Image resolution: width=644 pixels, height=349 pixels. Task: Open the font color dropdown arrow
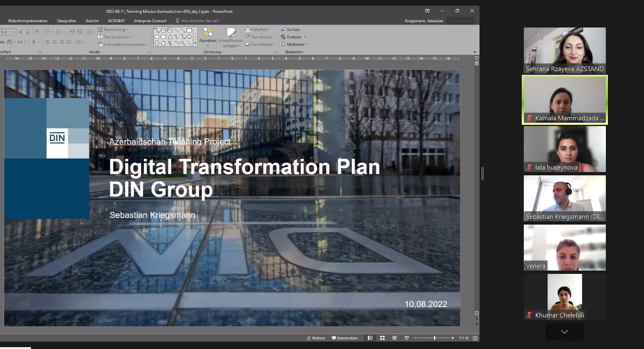[39, 42]
